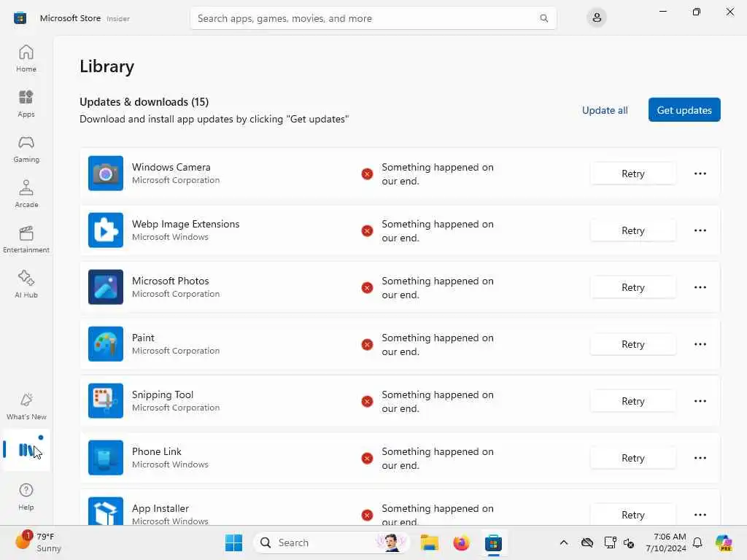Open Copilot preview icon in taskbar
The height and width of the screenshot is (560, 747).
724,542
